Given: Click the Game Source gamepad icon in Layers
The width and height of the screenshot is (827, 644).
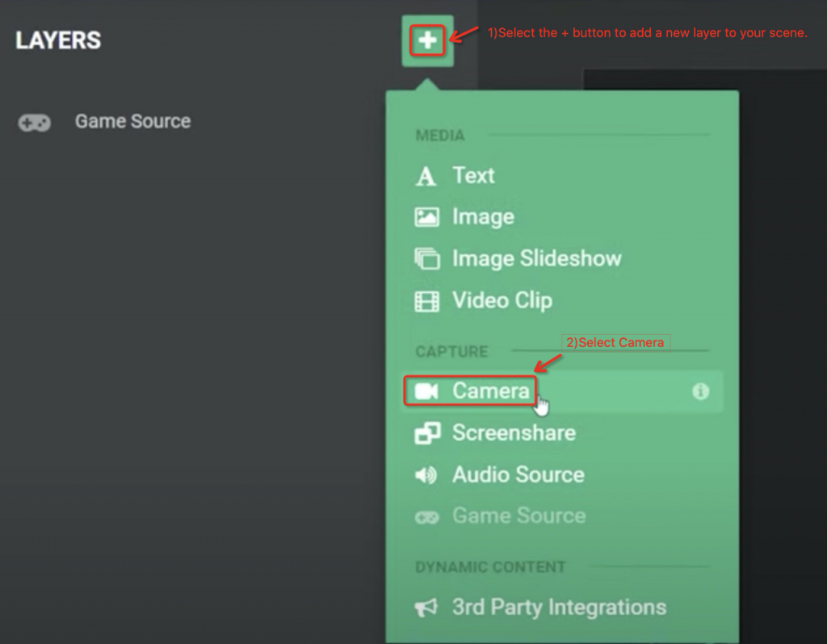Looking at the screenshot, I should (34, 121).
